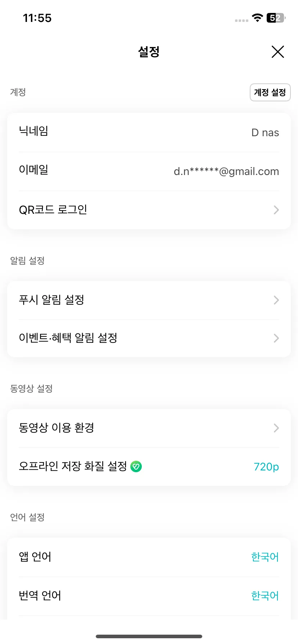Change 앱 언어 value 한국어
298x644 pixels.
(x=265, y=557)
